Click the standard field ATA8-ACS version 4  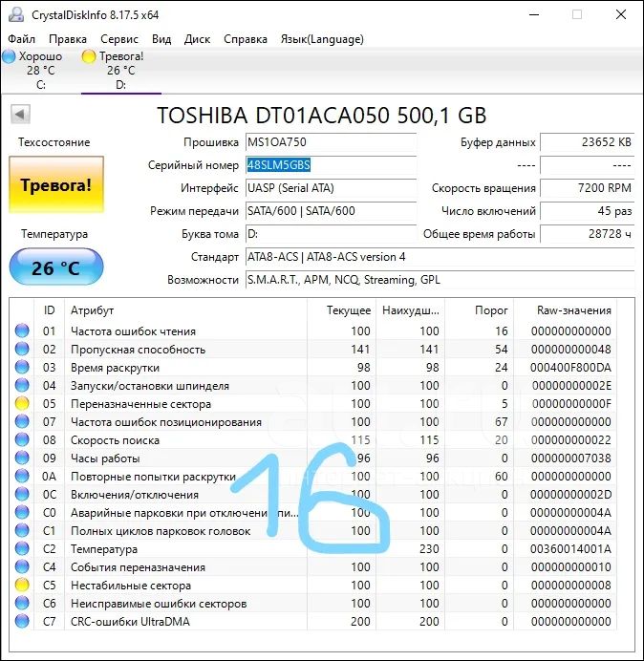(x=440, y=257)
